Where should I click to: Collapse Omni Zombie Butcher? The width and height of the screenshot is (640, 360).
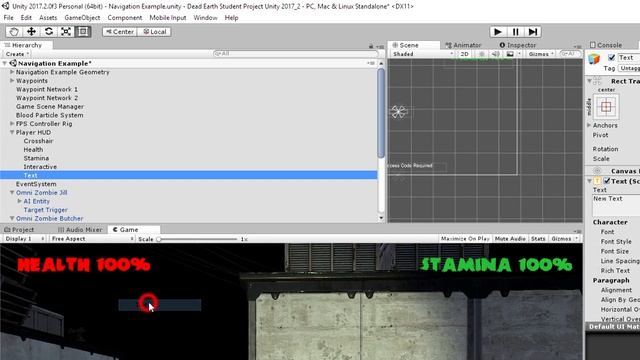(x=12, y=218)
